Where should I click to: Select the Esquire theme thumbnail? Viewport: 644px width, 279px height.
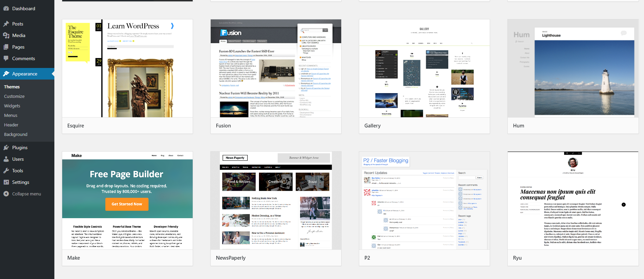tap(127, 68)
